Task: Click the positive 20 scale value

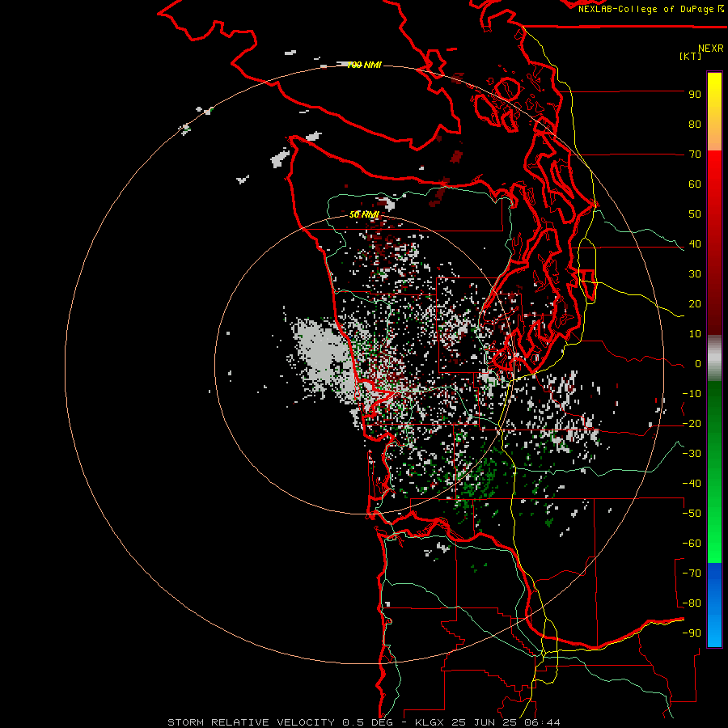Action: tap(695, 304)
